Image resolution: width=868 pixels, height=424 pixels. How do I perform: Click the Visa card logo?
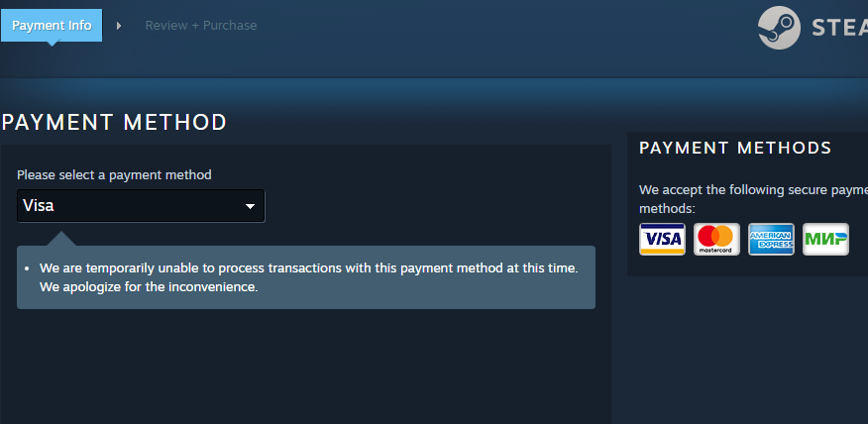tap(662, 239)
